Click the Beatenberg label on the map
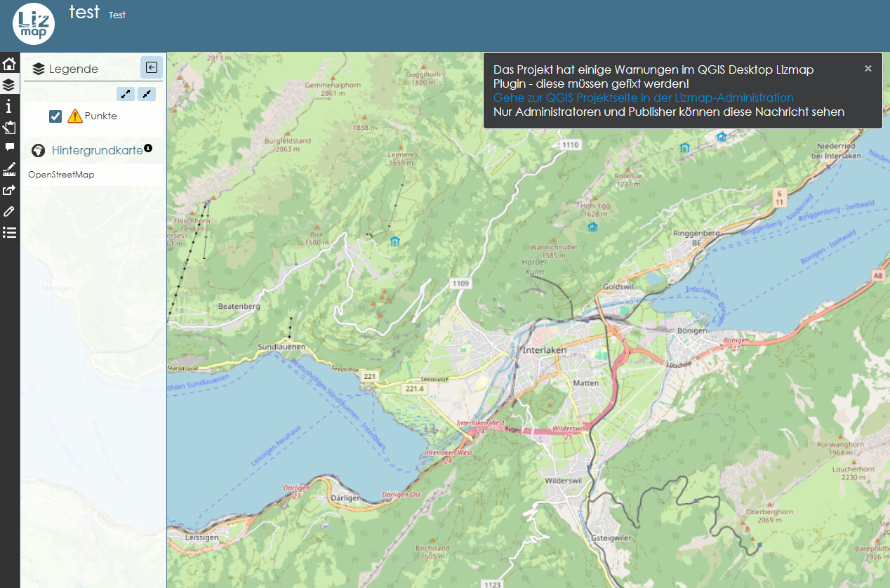Image resolution: width=890 pixels, height=588 pixels. [x=239, y=307]
